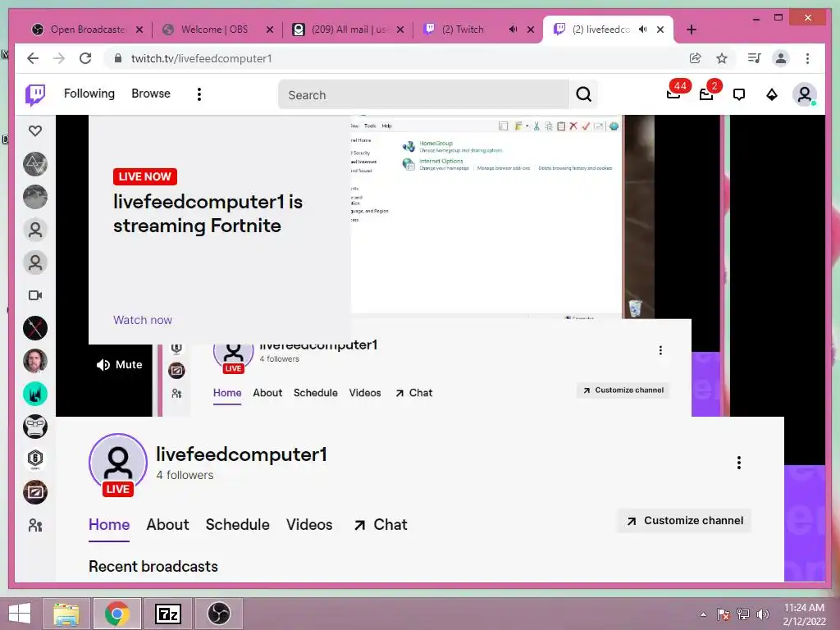This screenshot has height=630, width=840.
Task: Open the inbox with 44 notifications
Action: coord(674,94)
